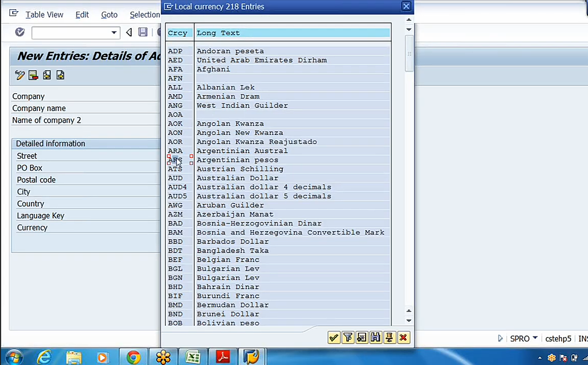588x365 pixels.
Task: Open Adobe Reader from the taskbar
Action: click(x=223, y=357)
